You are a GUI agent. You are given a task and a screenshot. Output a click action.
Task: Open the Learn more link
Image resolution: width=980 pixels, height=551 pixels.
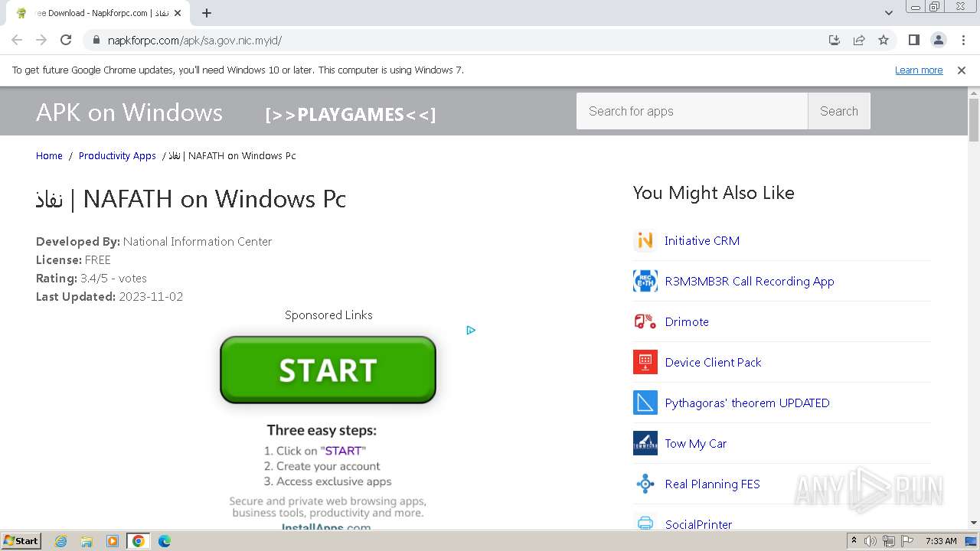919,70
